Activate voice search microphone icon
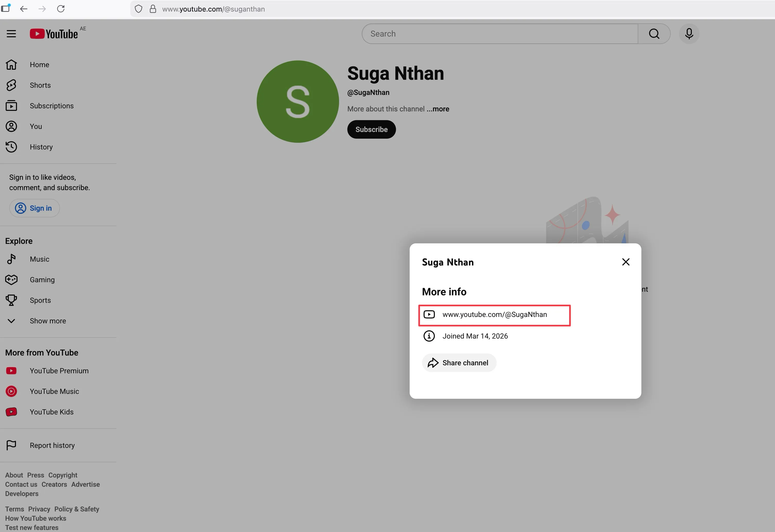This screenshot has height=532, width=775. [689, 34]
